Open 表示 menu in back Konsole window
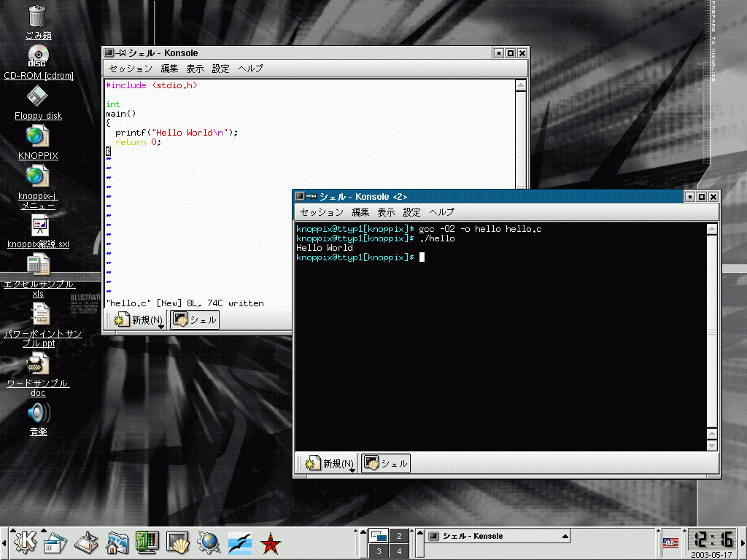This screenshot has height=560, width=747. tap(195, 69)
